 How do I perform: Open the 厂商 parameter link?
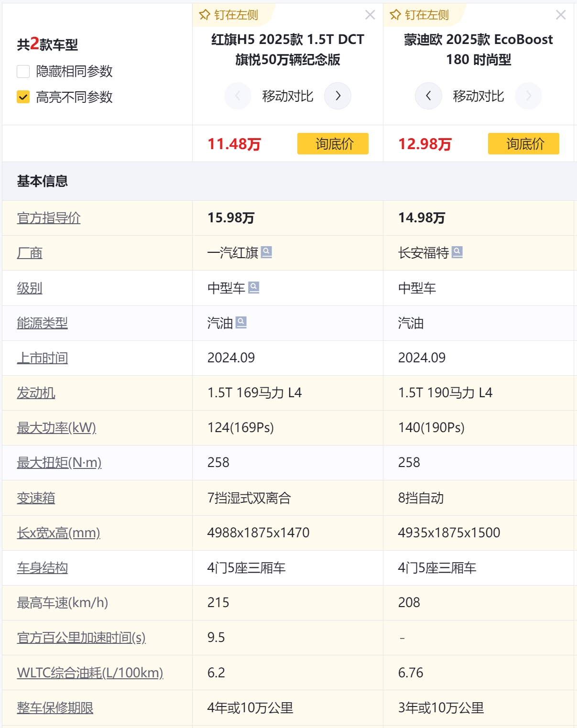pos(30,253)
